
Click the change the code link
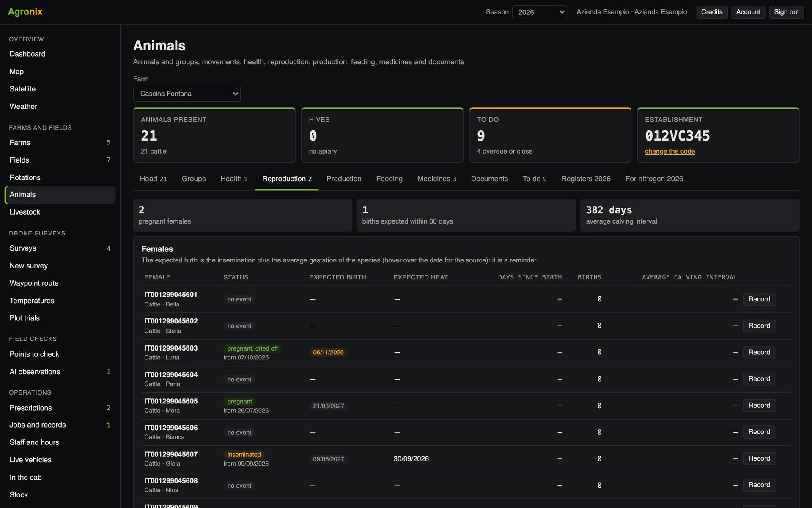click(670, 151)
